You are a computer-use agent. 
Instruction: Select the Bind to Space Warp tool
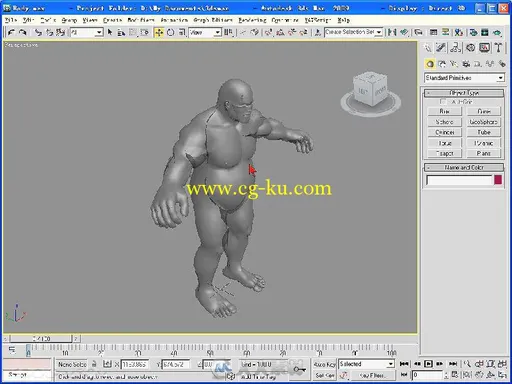[x=60, y=32]
